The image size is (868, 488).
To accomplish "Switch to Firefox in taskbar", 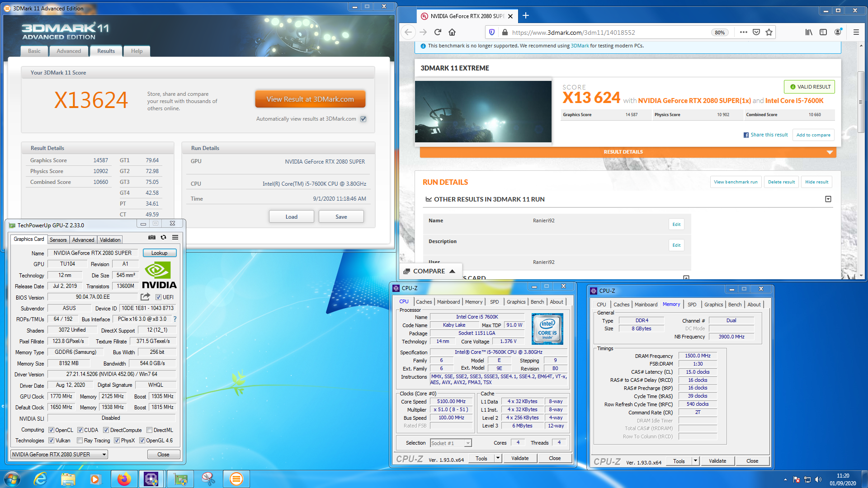I will point(124,479).
